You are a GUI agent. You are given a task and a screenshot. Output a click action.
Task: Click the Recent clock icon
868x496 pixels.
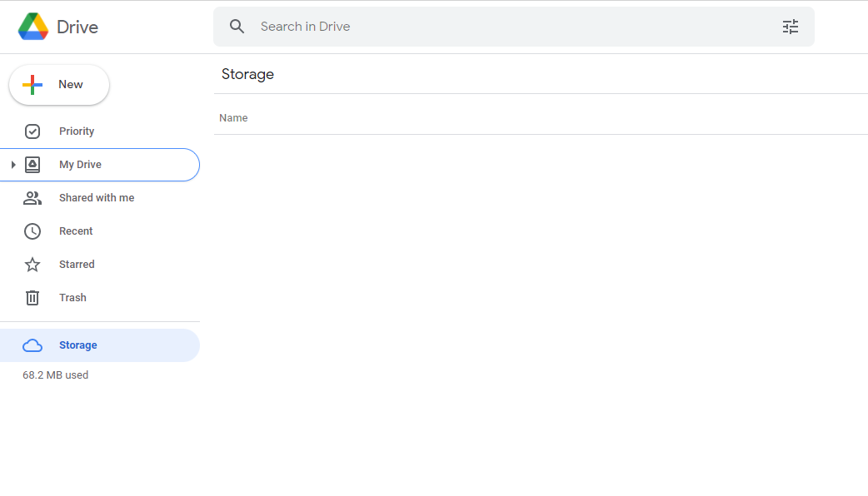tap(32, 231)
